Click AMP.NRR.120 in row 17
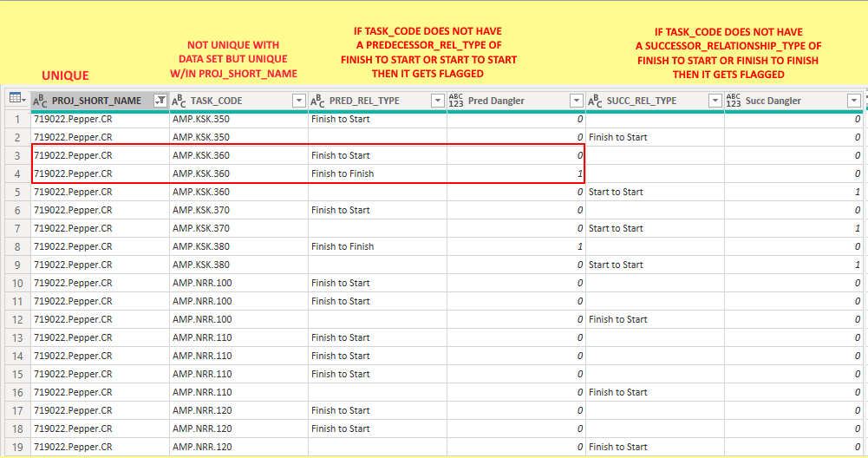Viewport: 868px width, 458px height. [x=202, y=410]
